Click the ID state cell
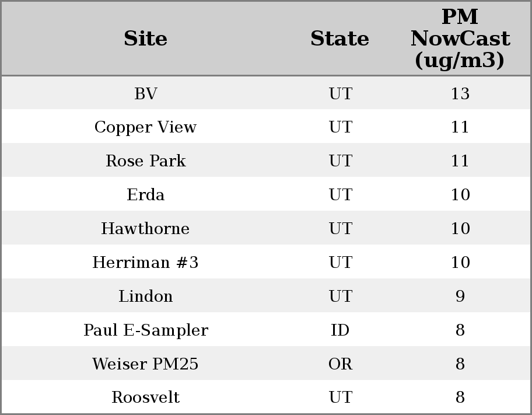 (340, 330)
